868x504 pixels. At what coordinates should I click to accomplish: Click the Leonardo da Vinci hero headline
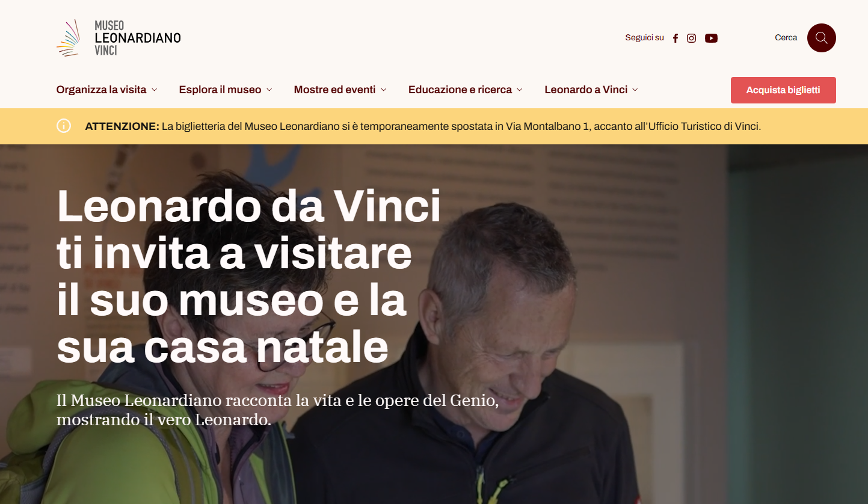coord(249,277)
